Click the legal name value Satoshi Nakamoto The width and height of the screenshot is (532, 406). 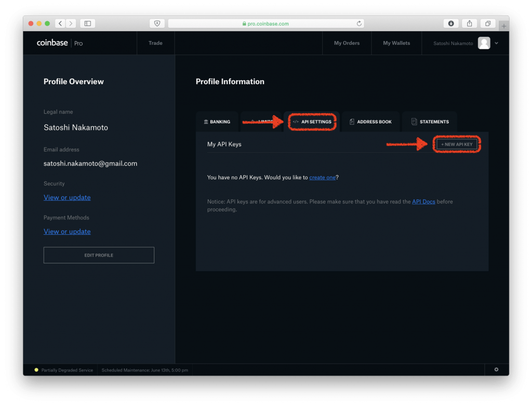pos(76,128)
